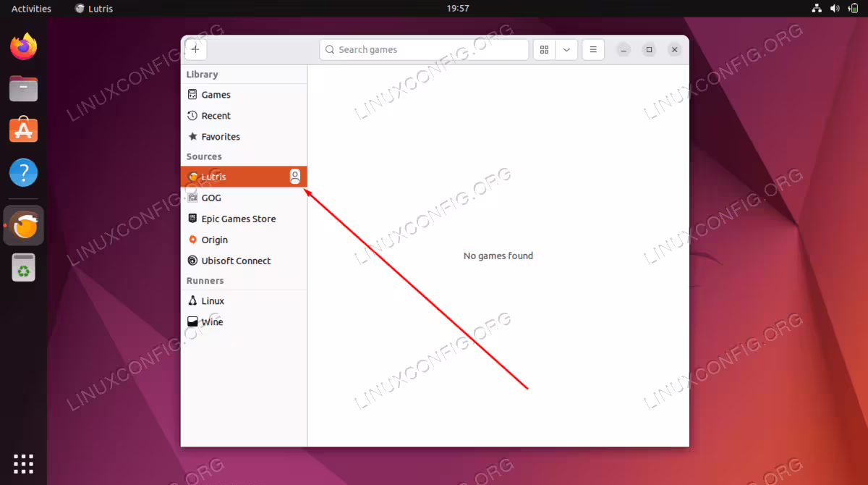
Task: Choose the Origin source entry
Action: click(244, 240)
